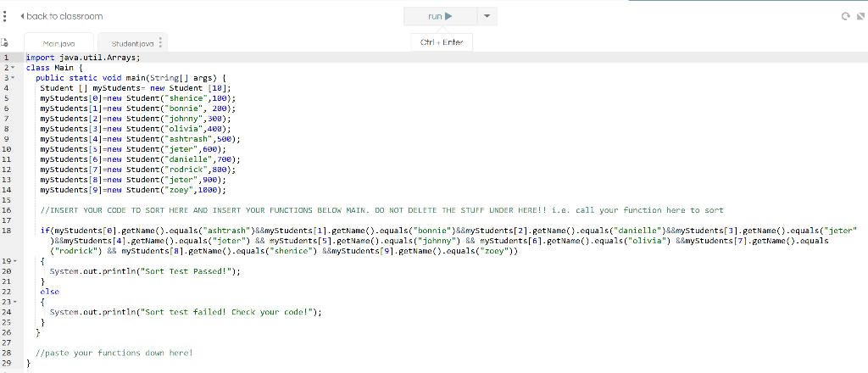Click the 'public static void main' line
The height and width of the screenshot is (373, 868).
pyautogui.click(x=131, y=77)
